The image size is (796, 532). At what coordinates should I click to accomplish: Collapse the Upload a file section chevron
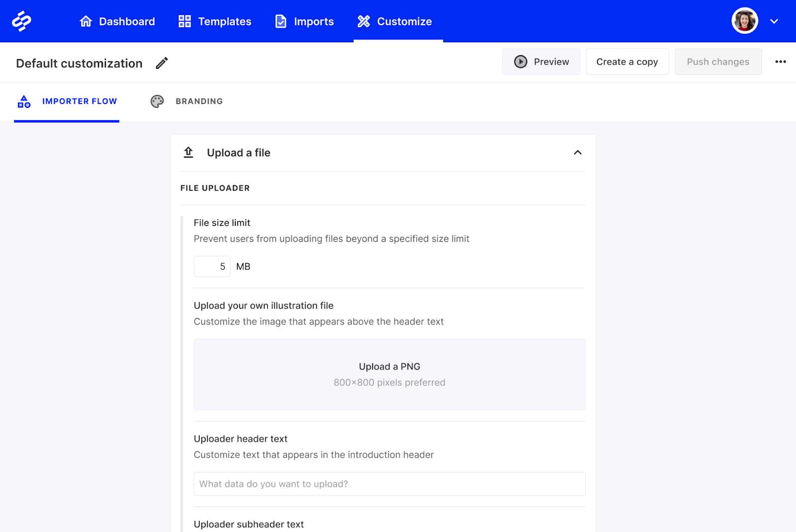point(578,153)
